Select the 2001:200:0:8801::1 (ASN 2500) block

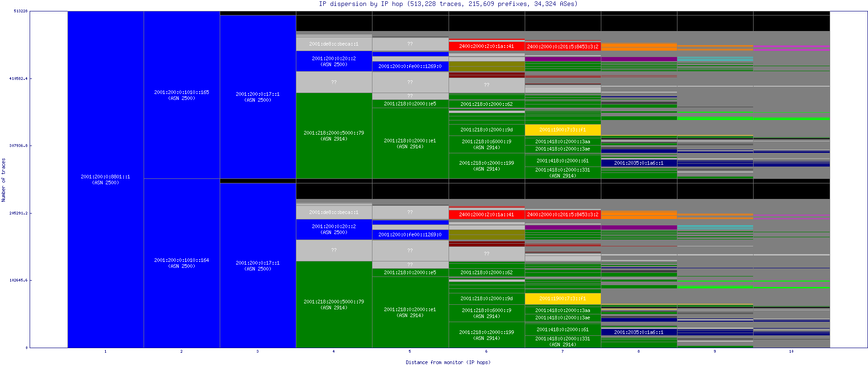pos(106,179)
